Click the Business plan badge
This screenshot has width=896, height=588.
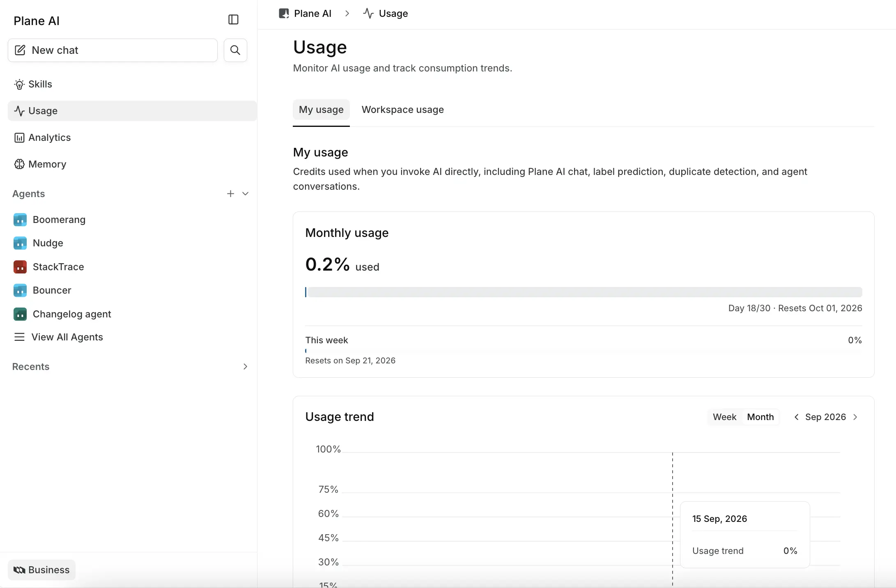coord(41,570)
